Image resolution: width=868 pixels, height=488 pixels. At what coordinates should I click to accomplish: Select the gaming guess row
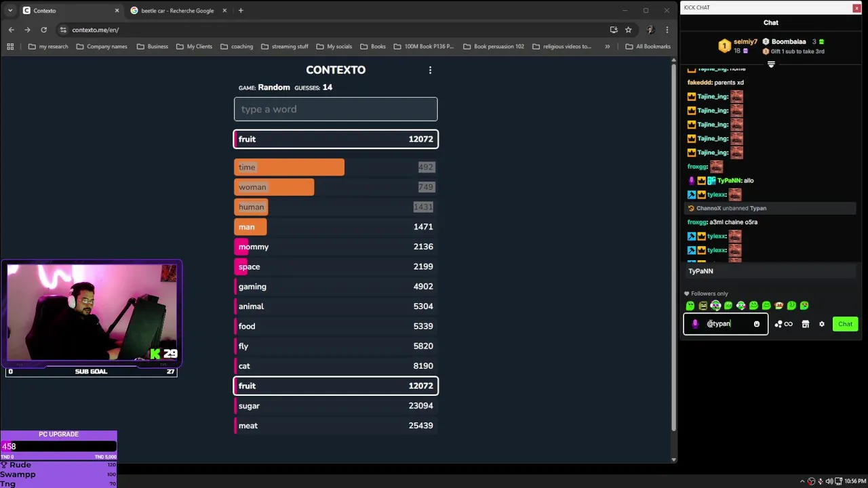336,287
